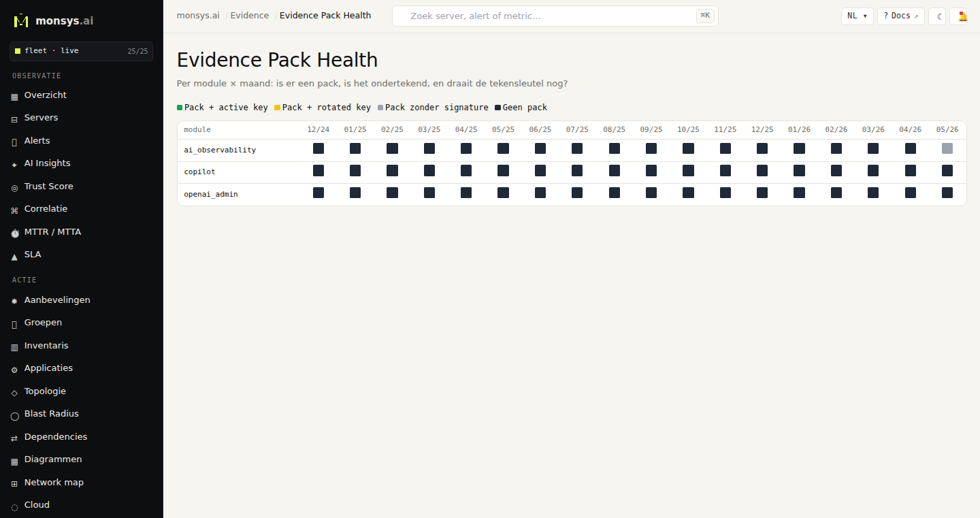Click the ⌘K shortcut badge
This screenshot has width=980, height=518.
tap(705, 16)
